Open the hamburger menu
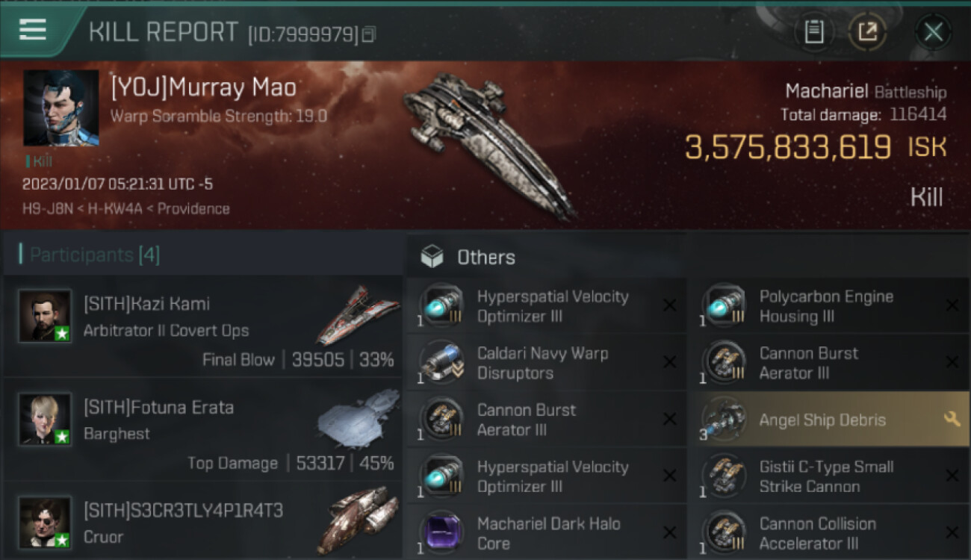The height and width of the screenshot is (560, 971). point(33,30)
